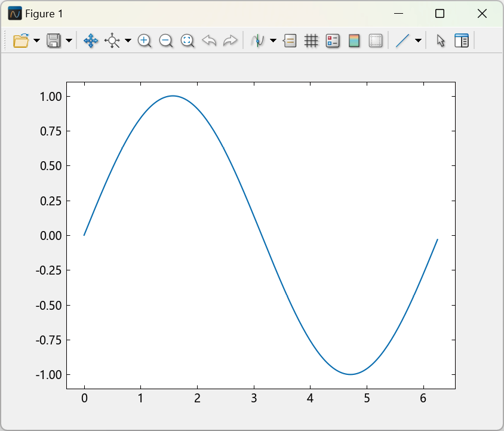The image size is (504, 431).
Task: Click the text annotation label icon
Action: 290,41
